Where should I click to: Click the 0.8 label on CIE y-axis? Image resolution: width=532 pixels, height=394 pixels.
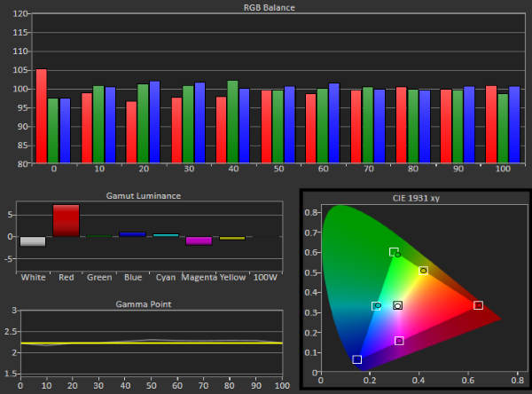tap(311, 212)
